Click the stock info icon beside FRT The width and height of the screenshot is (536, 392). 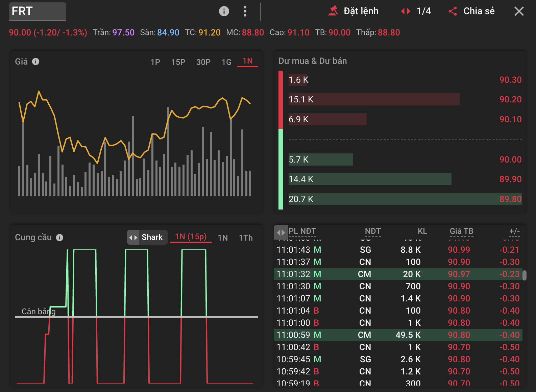click(x=224, y=11)
